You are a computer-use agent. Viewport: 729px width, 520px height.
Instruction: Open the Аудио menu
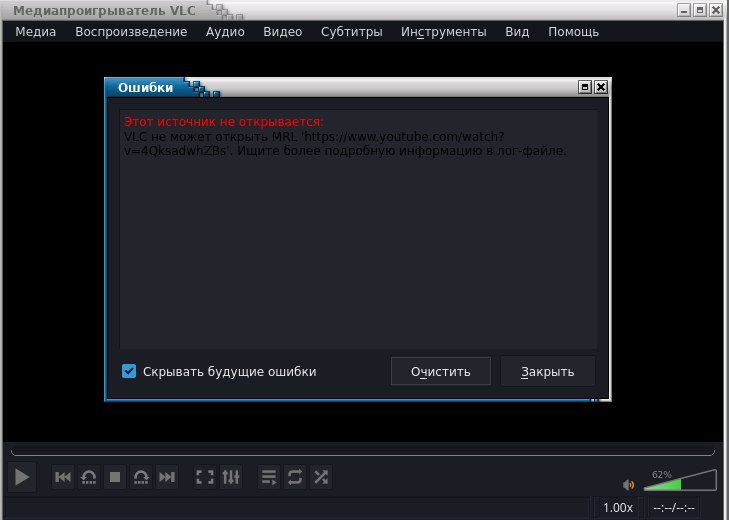click(225, 32)
